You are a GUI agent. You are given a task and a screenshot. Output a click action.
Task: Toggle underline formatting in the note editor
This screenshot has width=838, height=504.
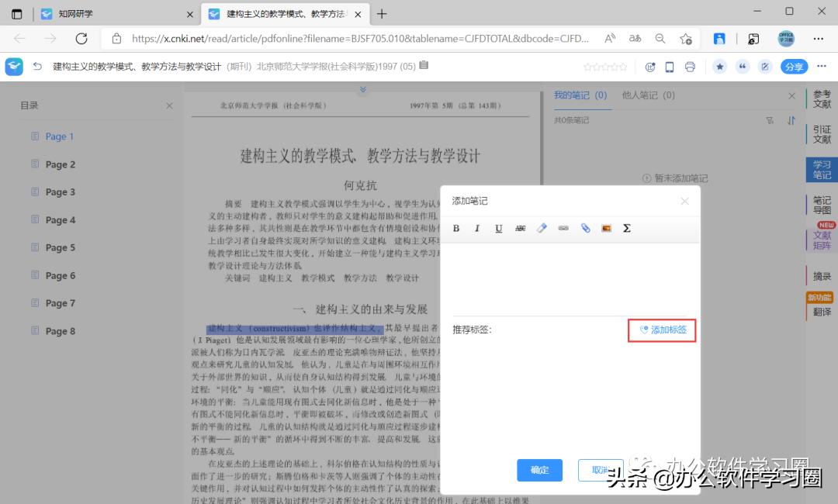[498, 228]
